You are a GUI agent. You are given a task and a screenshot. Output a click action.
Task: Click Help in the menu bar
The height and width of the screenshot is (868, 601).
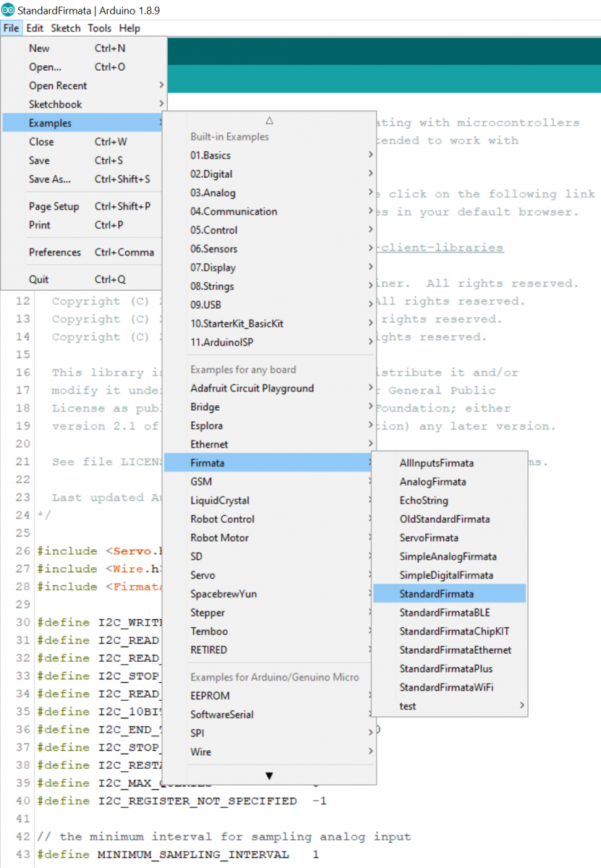pos(129,28)
